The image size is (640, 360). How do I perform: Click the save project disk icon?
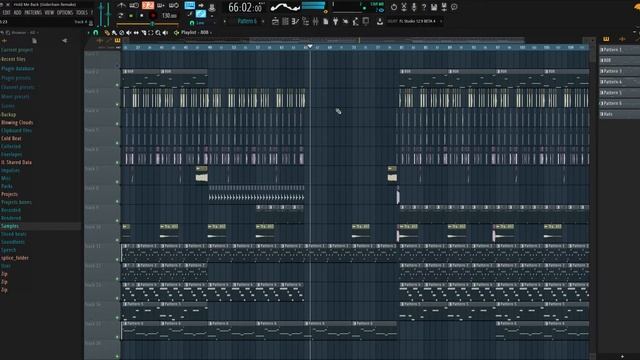click(433, 7)
